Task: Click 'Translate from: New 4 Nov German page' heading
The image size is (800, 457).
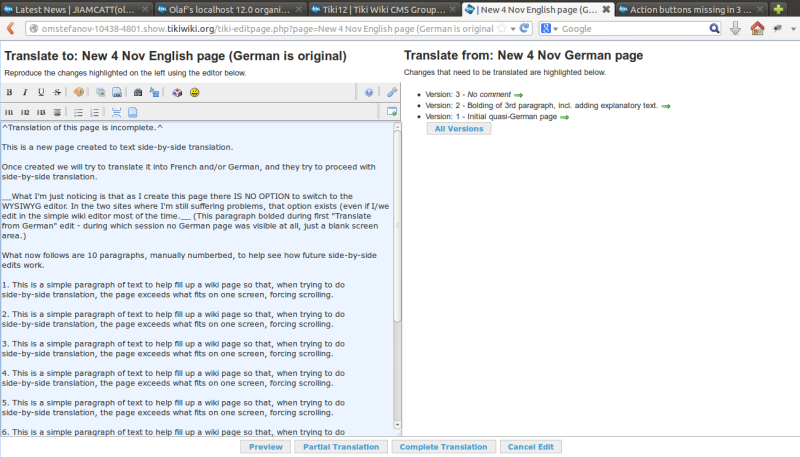Action: pyautogui.click(x=523, y=55)
